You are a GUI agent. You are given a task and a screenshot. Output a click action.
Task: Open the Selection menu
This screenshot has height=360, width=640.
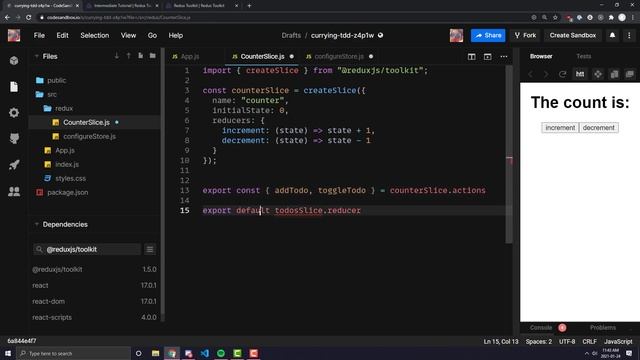point(95,36)
